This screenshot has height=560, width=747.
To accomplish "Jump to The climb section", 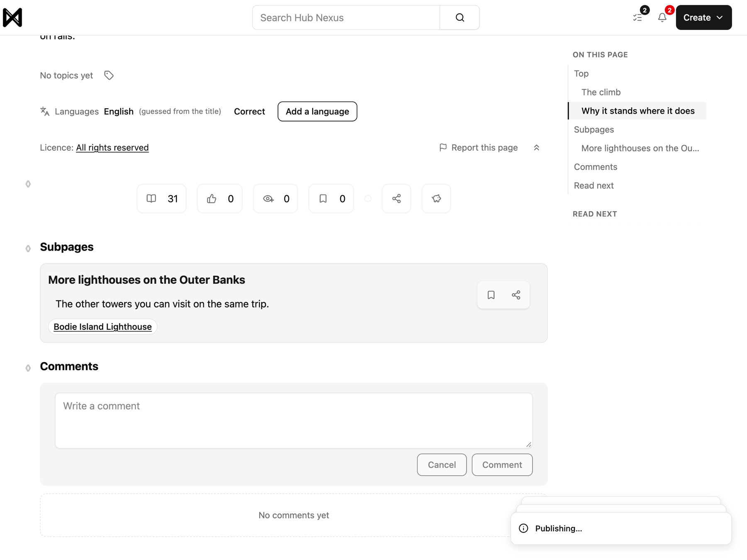I will [601, 92].
